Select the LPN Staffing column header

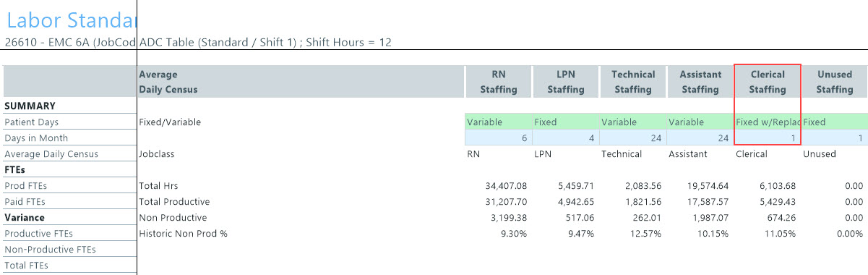tap(565, 82)
